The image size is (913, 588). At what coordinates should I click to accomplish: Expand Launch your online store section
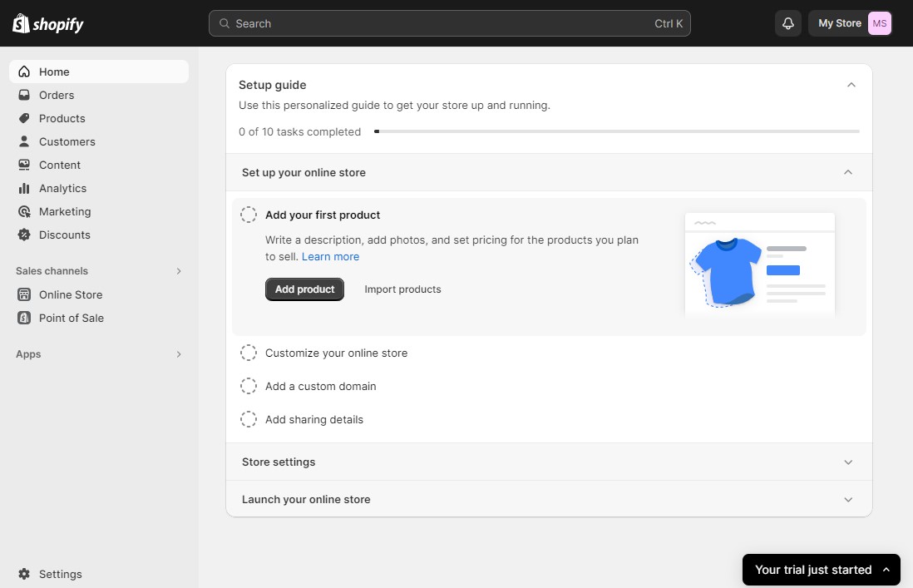point(848,499)
